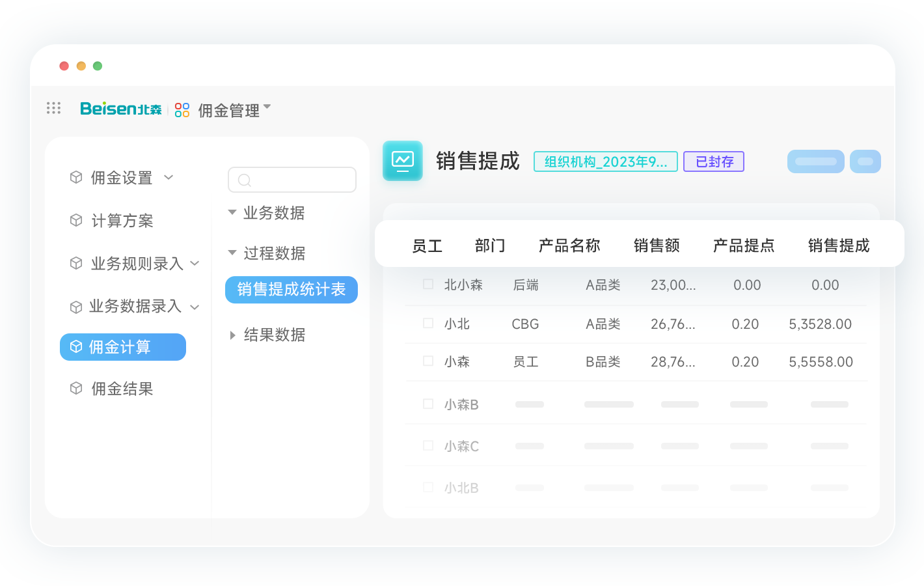The height and width of the screenshot is (586, 924).
Task: Click the magnifier icon in search box
Action: tap(245, 180)
